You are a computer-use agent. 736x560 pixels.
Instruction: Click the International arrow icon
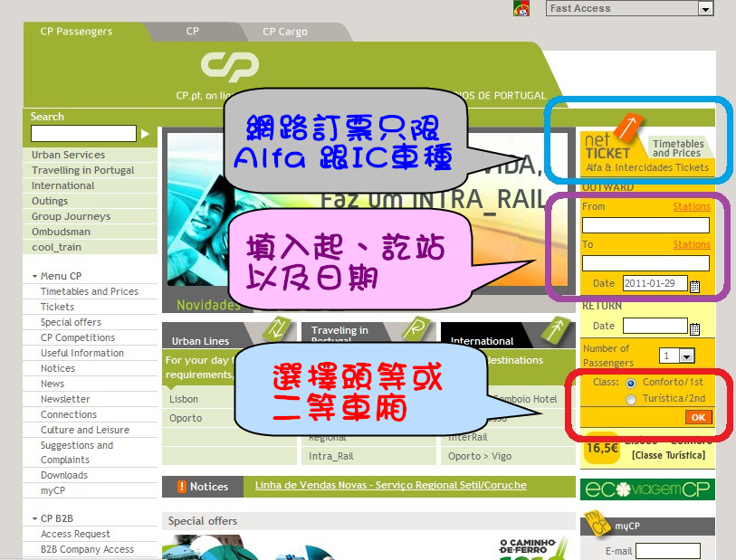[555, 328]
